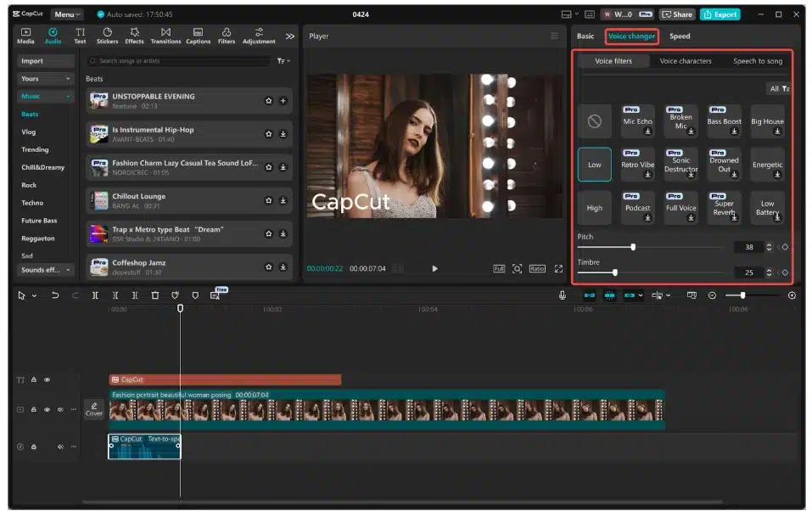Viewport: 812px width, 511px height.
Task: Toggle video track visibility eye icon
Action: (x=48, y=409)
